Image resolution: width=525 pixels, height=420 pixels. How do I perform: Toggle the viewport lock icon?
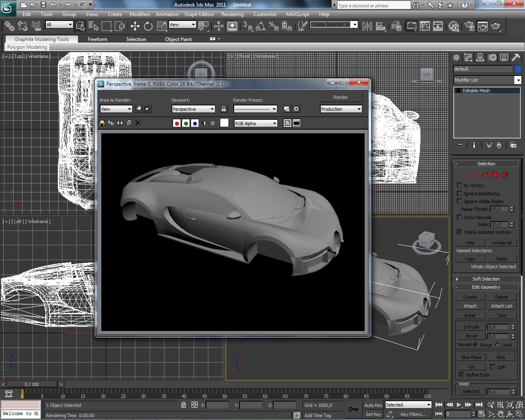[224, 109]
